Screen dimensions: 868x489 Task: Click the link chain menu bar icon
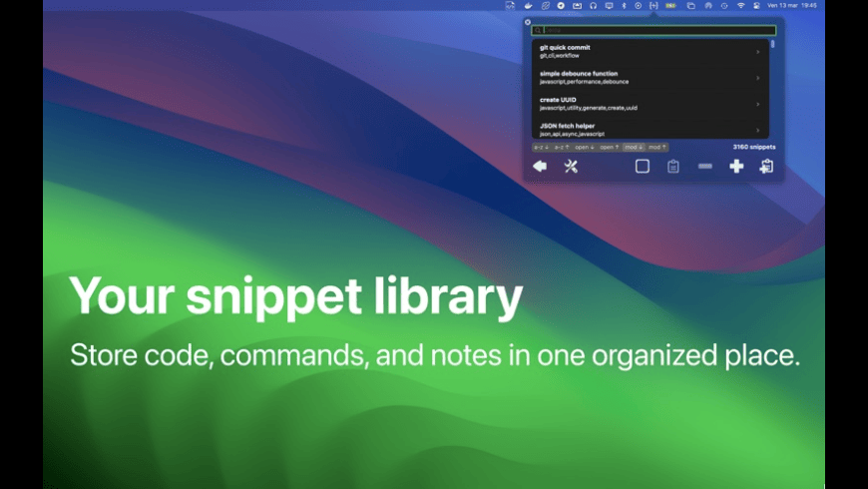point(545,6)
